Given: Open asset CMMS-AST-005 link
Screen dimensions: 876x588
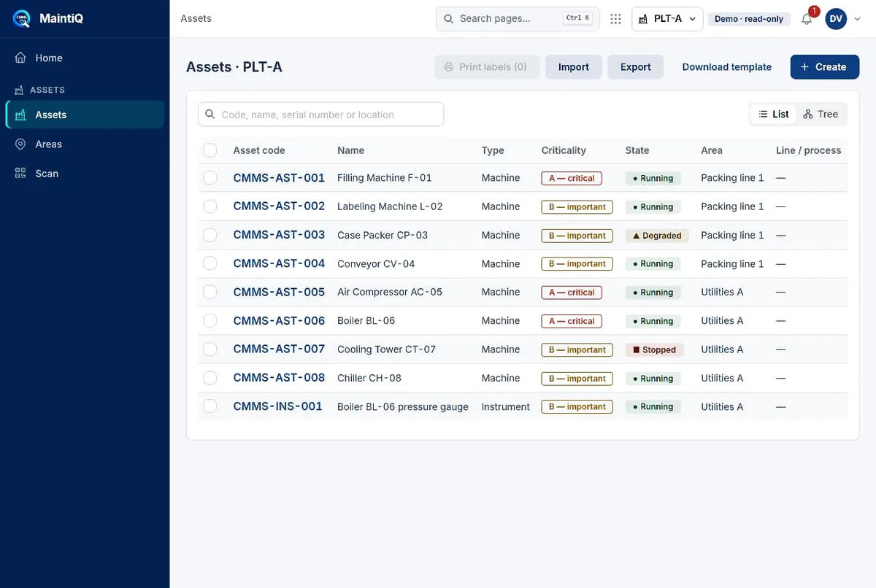Looking at the screenshot, I should tap(279, 292).
